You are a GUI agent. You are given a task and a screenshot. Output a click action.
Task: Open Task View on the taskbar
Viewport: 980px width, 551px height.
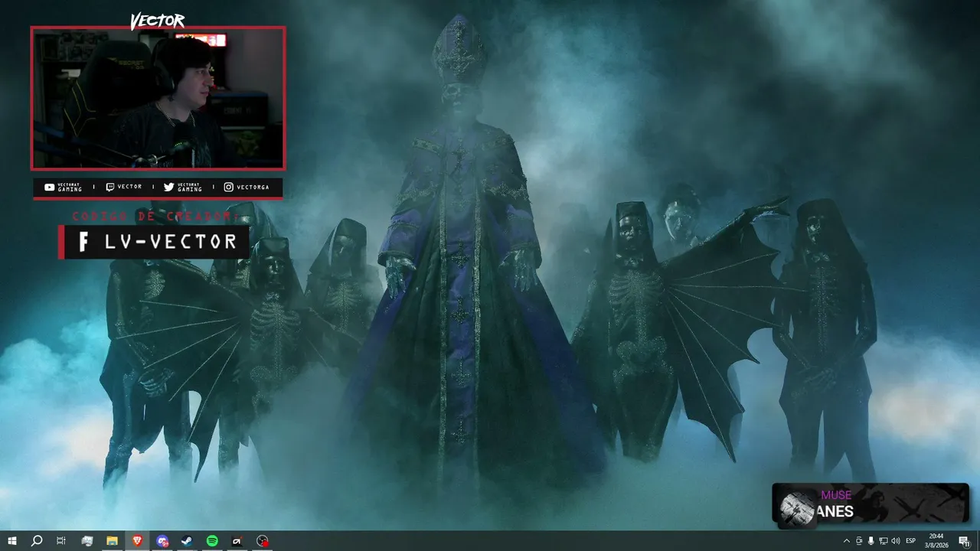pyautogui.click(x=61, y=541)
